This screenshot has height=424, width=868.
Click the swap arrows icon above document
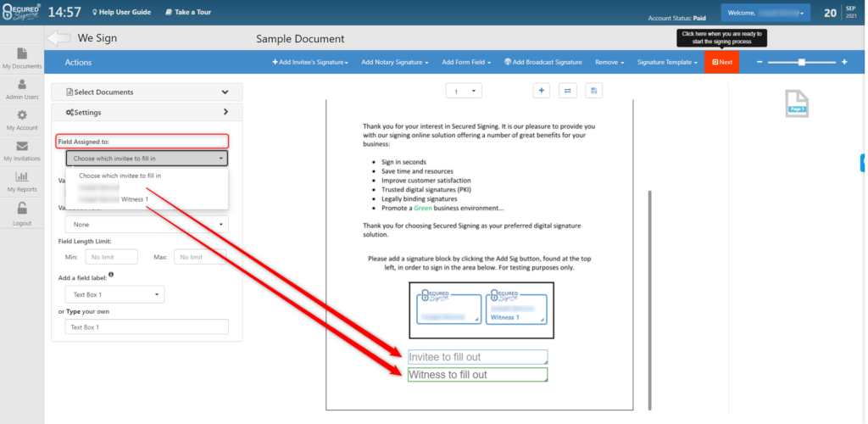click(x=567, y=91)
